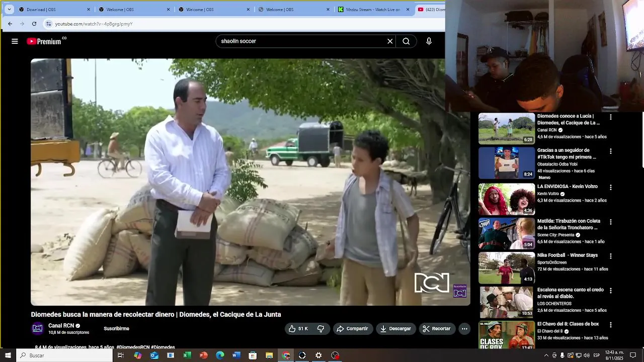Open 'Nike Football - Winner Stays' thumbnail
644x362 pixels.
coord(506,268)
